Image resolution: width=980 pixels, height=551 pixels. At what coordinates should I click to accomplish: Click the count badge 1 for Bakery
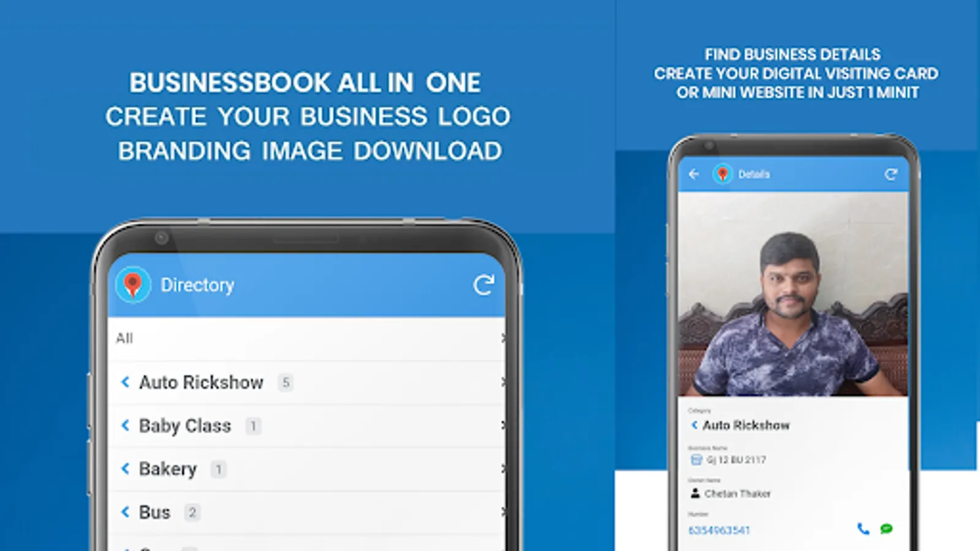[219, 470]
